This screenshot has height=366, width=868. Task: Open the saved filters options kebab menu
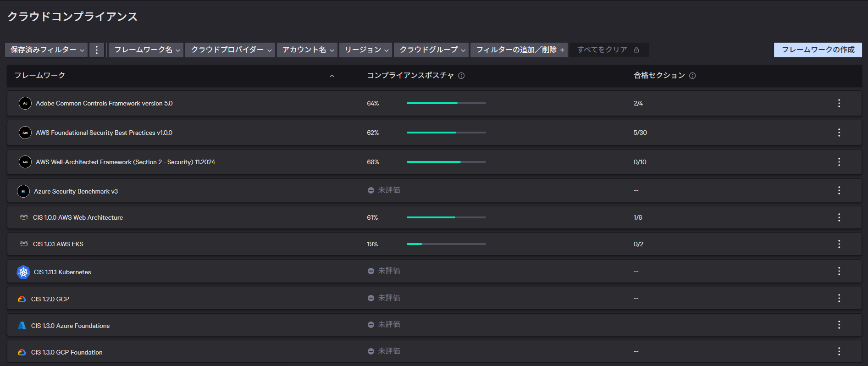click(96, 50)
